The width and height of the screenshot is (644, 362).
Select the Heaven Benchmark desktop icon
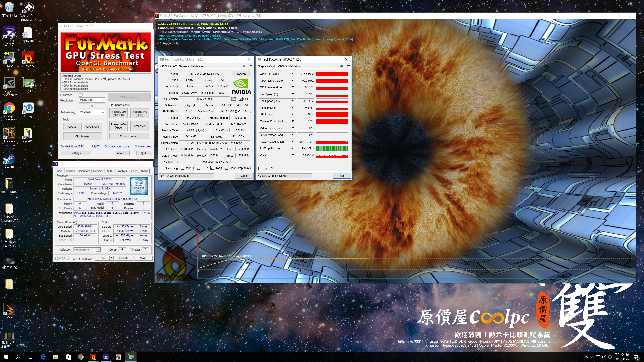pyautogui.click(x=9, y=137)
